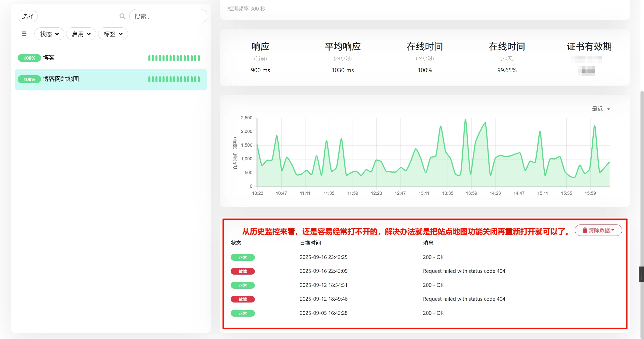The image size is (644, 339).
Task: Click the 900 ms response link
Action: tap(260, 70)
